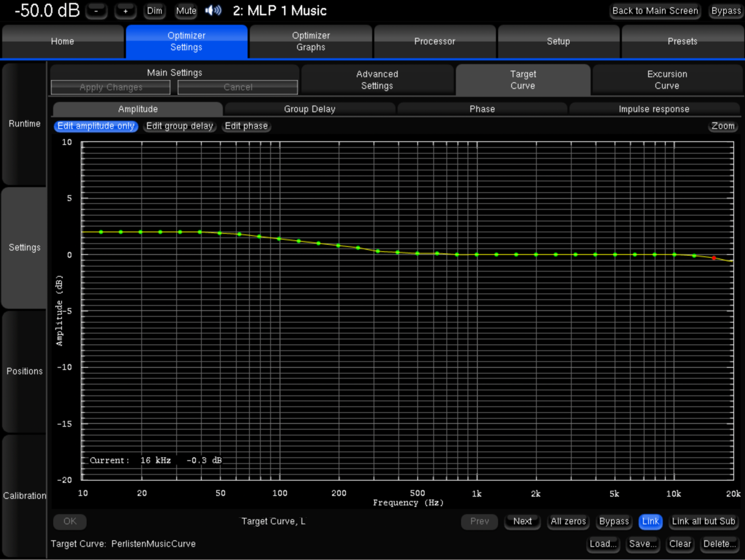745x560 pixels.
Task: Open the Excursion Curve tab
Action: tap(667, 80)
